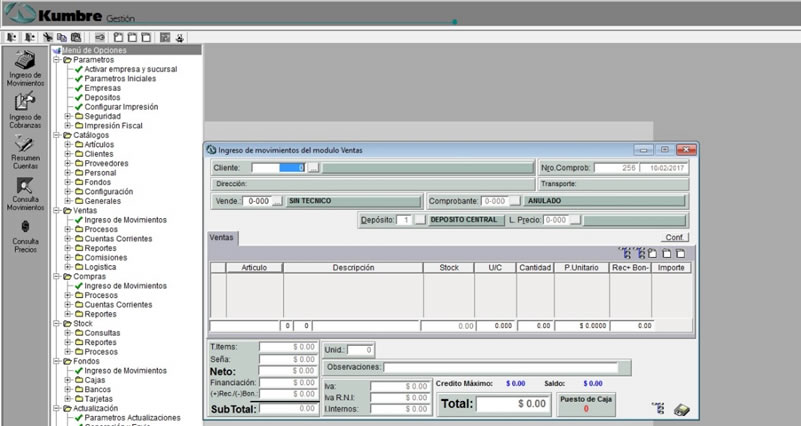This screenshot has width=801, height=426.
Task: Open Consulta Precios sidebar shortcut
Action: click(x=25, y=236)
